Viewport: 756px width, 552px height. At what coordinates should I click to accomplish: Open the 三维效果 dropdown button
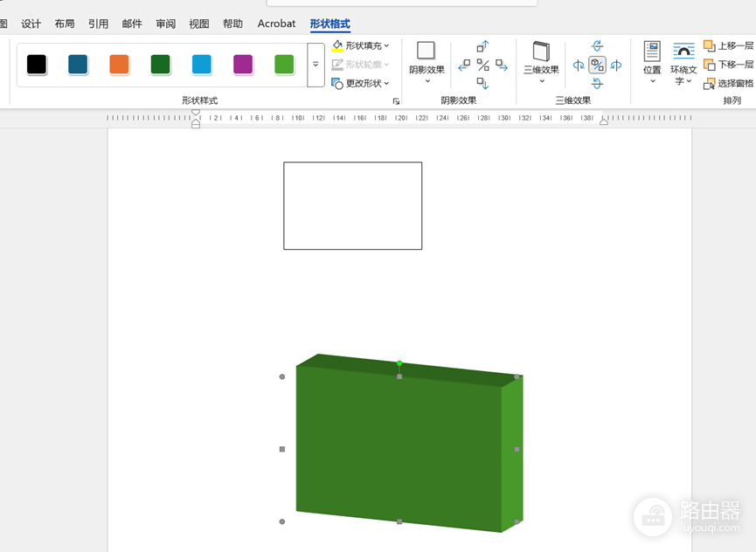542,63
